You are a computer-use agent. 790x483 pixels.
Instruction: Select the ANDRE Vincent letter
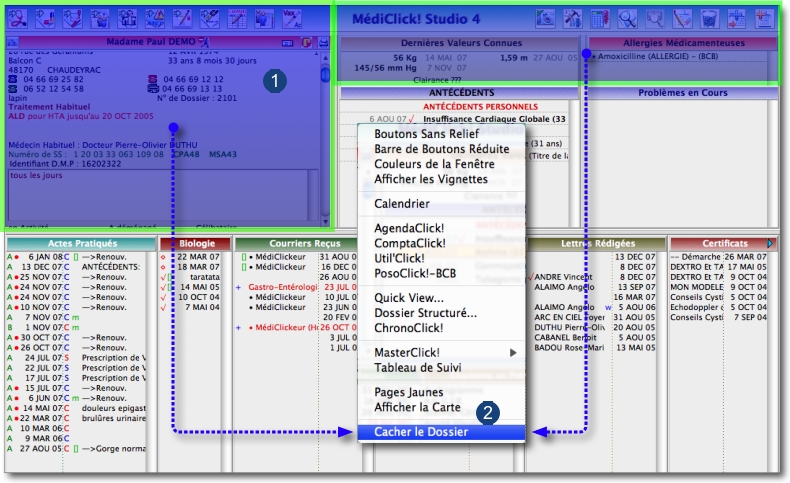[x=563, y=277]
